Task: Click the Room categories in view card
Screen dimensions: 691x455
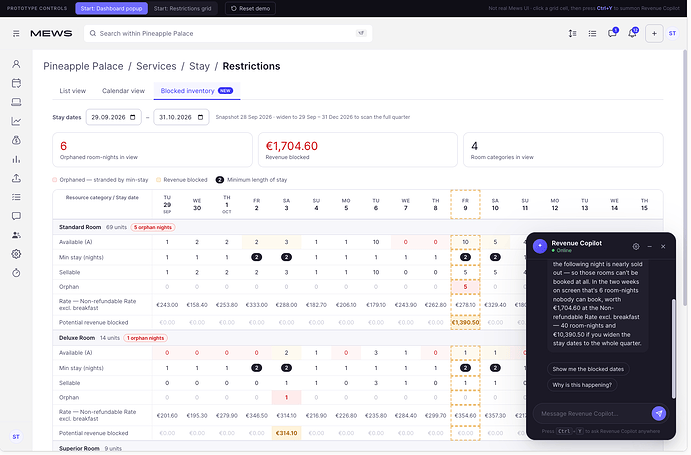Action: coord(563,150)
